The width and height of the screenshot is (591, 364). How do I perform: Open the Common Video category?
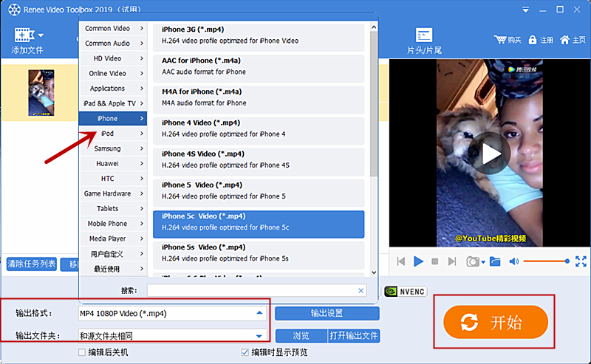[x=113, y=29]
